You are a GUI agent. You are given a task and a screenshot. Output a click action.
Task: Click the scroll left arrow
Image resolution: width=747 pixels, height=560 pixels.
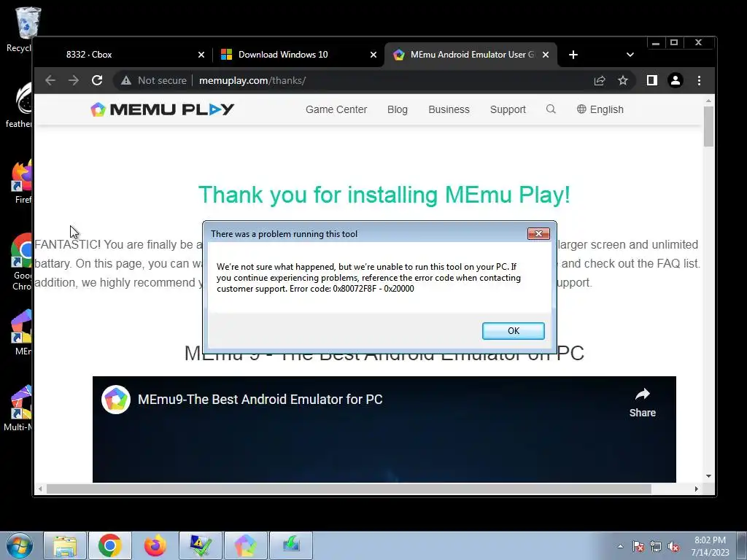coord(40,489)
